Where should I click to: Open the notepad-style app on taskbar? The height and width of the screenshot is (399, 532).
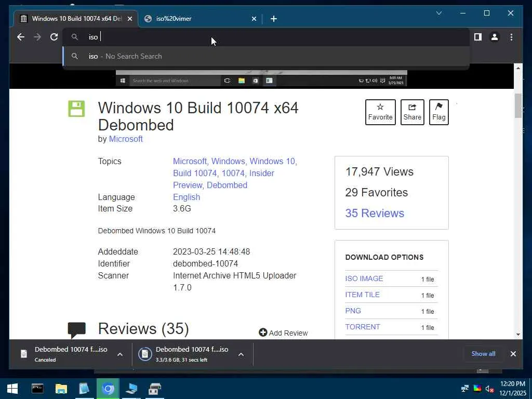(x=84, y=389)
